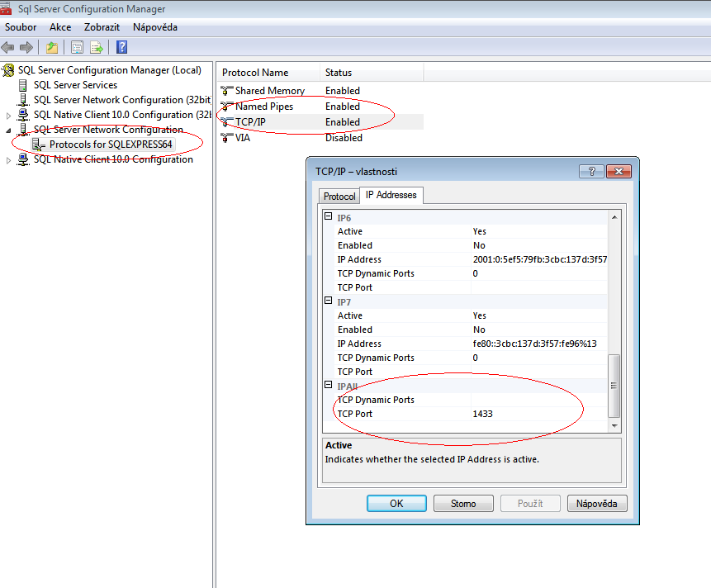Image resolution: width=711 pixels, height=588 pixels.
Task: Select Protocols for SQLEXPRESS64 tree item
Action: pyautogui.click(x=111, y=145)
